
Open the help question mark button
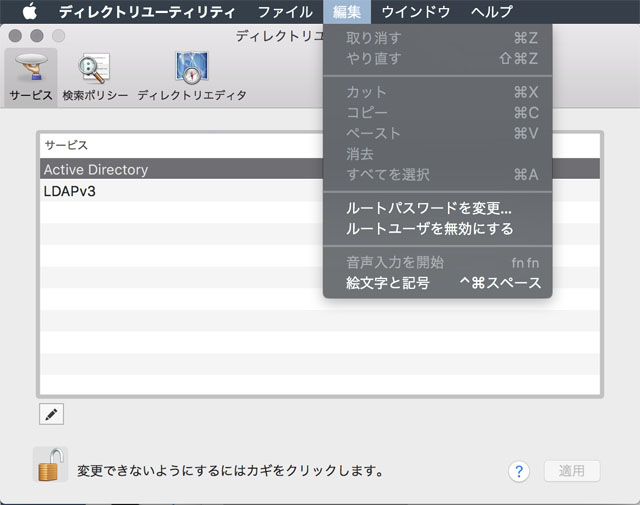pos(519,472)
